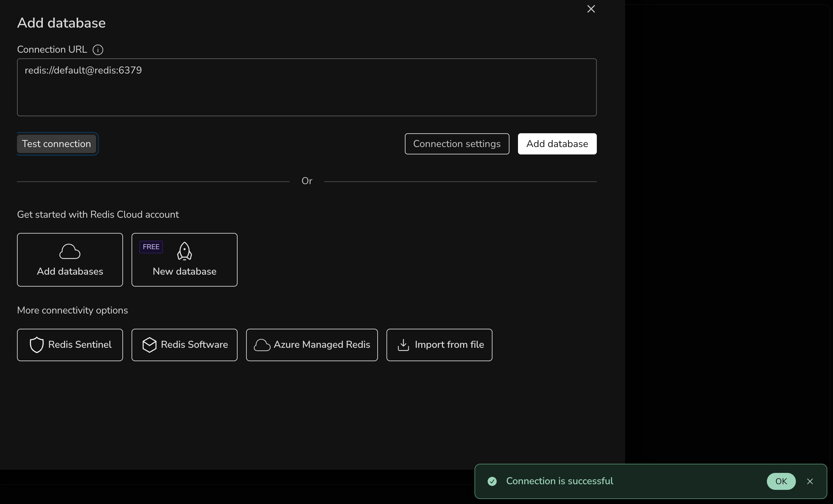Click the Get started with Redis Cloud account text

pos(98,215)
